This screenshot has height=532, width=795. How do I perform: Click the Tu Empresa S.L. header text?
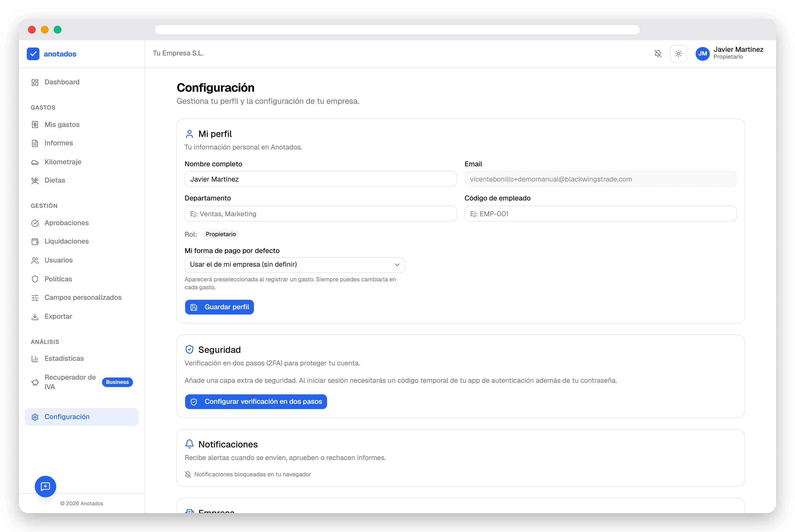[x=178, y=53]
